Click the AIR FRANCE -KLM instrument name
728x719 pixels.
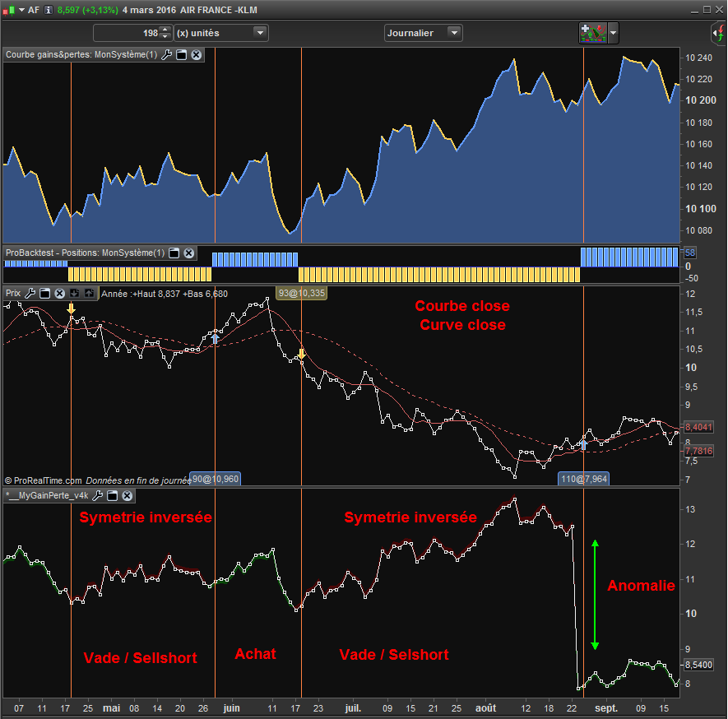[219, 10]
